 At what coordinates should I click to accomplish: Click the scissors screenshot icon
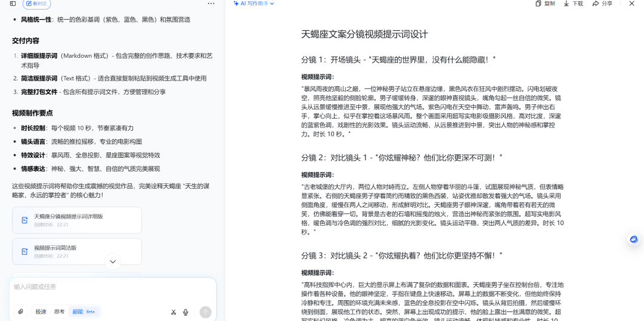point(174,313)
